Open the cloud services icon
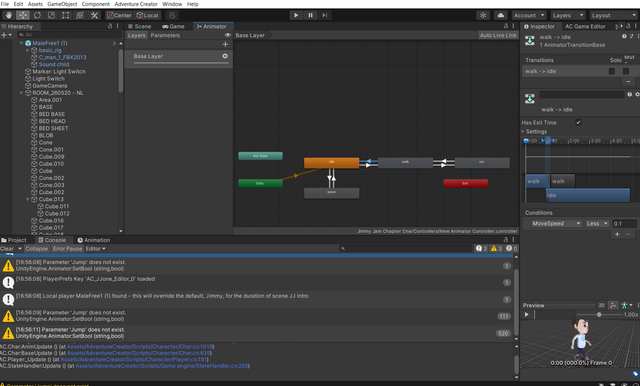This screenshot has width=640, height=386. (x=500, y=16)
